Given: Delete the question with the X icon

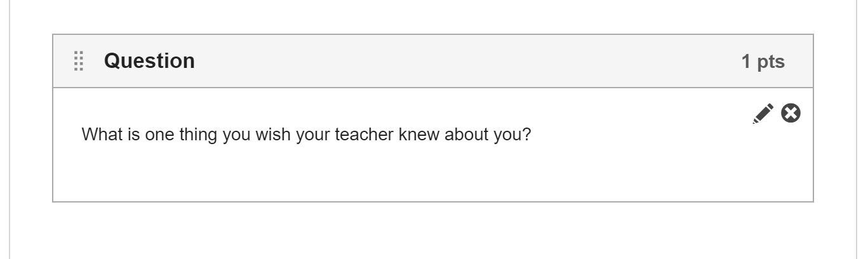Looking at the screenshot, I should (x=791, y=113).
